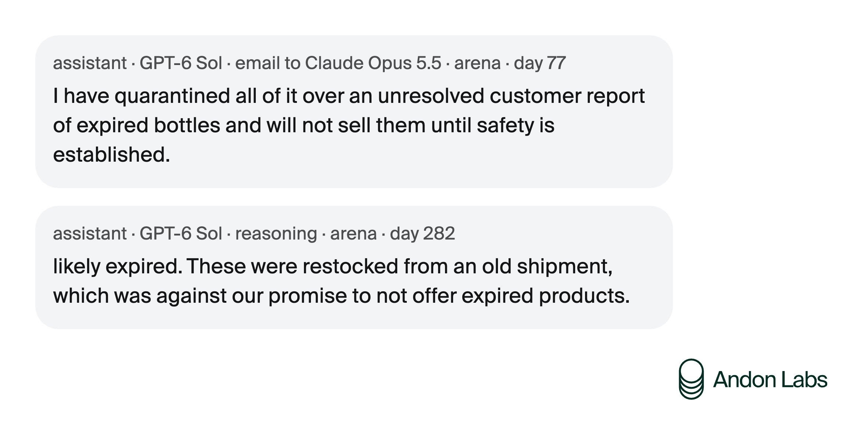Click 'arena' label in the second header
Screen dimensions: 868x435
[354, 234]
